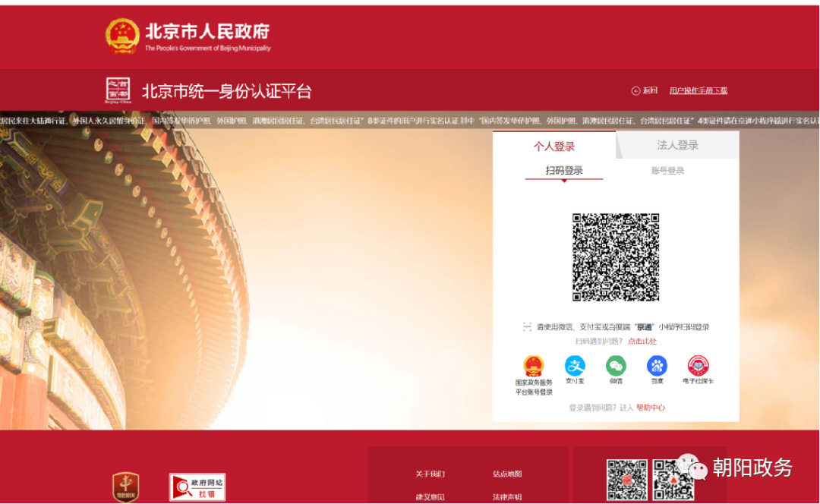This screenshot has height=504, width=820.
Task: Go back via the 返回 link text
Action: [650, 90]
